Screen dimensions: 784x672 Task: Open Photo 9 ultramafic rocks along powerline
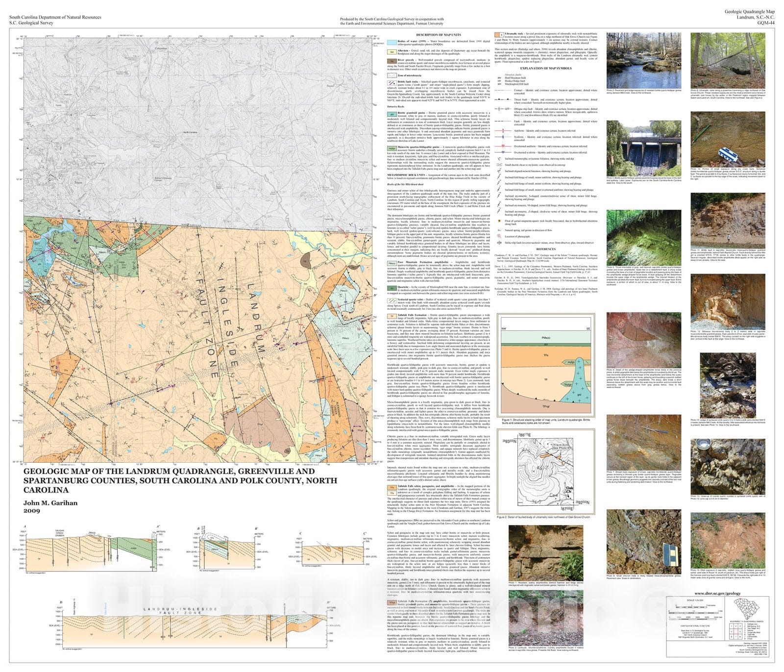[728, 61]
